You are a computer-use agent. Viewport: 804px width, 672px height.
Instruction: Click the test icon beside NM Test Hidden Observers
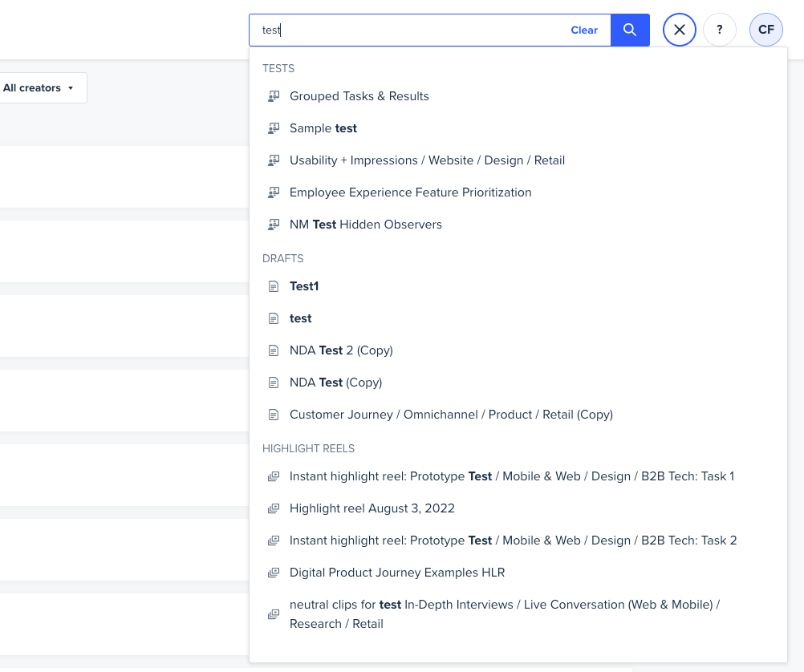click(274, 225)
